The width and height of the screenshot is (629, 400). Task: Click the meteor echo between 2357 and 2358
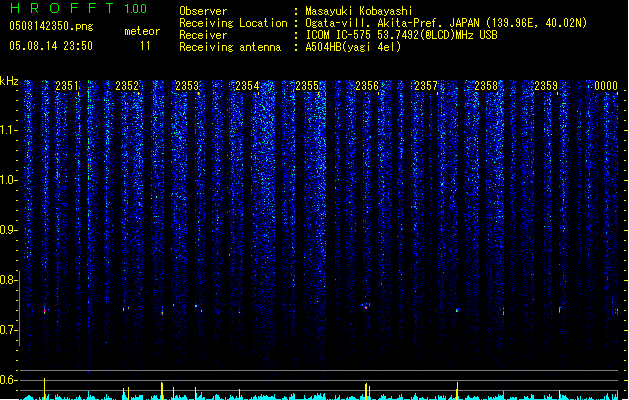[x=457, y=310]
